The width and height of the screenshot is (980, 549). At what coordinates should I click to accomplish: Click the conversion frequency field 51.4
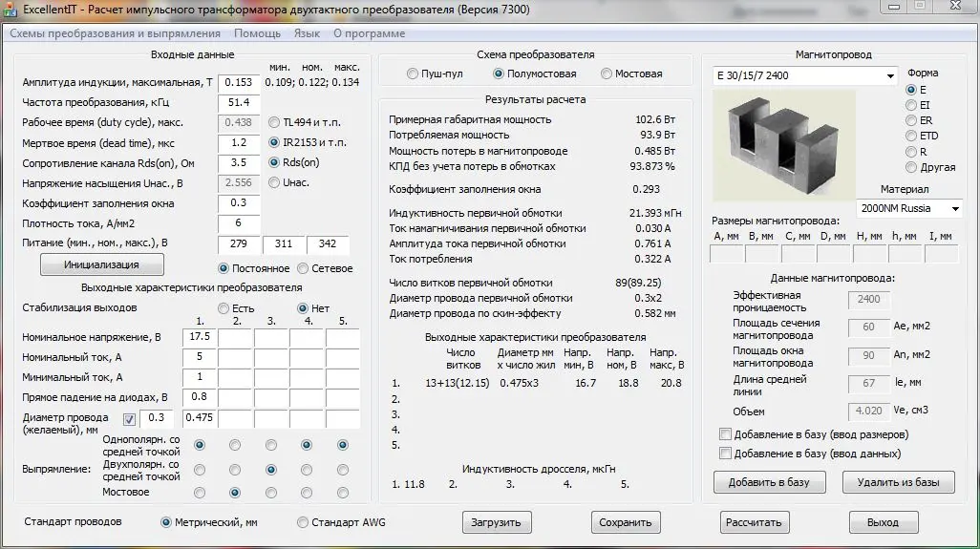(x=239, y=102)
